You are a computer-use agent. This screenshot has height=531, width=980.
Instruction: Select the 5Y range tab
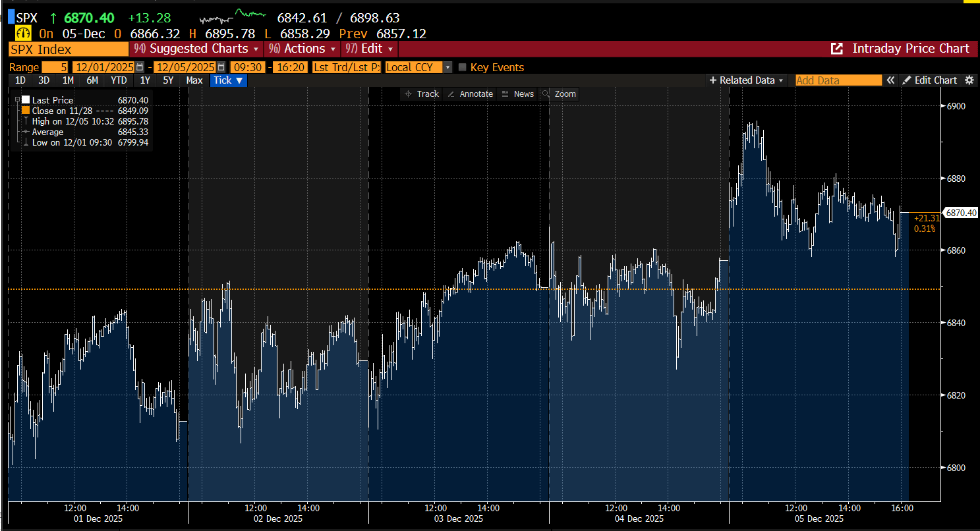(x=168, y=80)
